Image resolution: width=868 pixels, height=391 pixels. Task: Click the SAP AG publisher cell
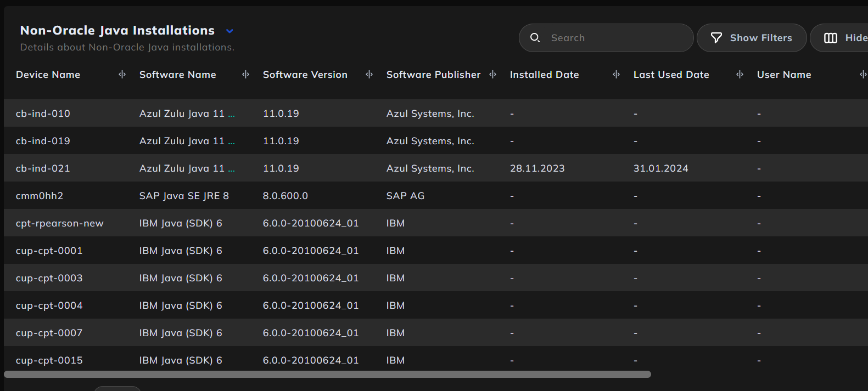pyautogui.click(x=406, y=196)
